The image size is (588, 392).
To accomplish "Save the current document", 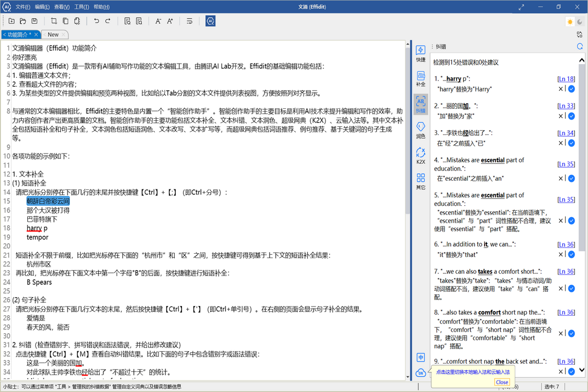I will click(34, 21).
